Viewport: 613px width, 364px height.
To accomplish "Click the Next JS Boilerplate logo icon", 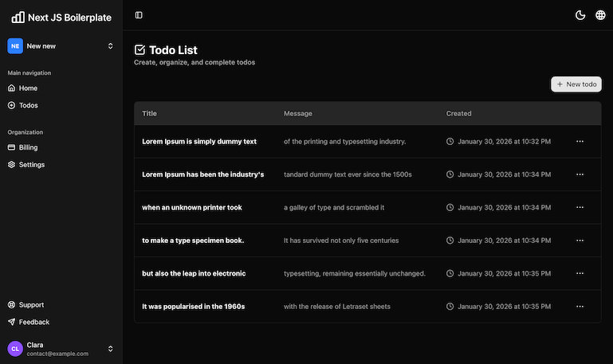I will coord(18,17).
